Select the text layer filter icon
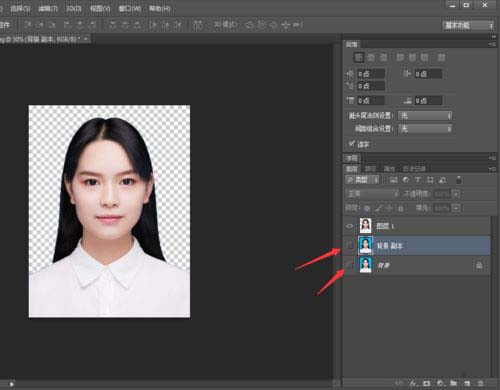 pos(417,180)
